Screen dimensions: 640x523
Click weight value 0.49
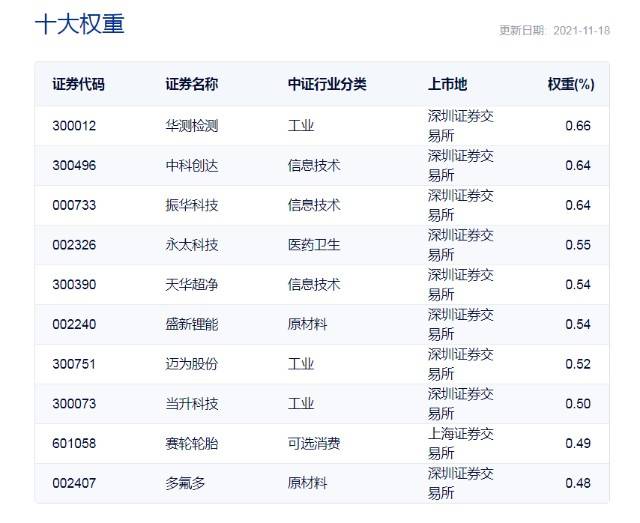578,443
